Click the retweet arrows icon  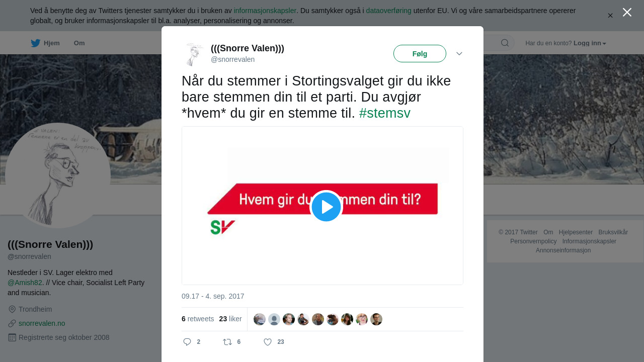(227, 342)
